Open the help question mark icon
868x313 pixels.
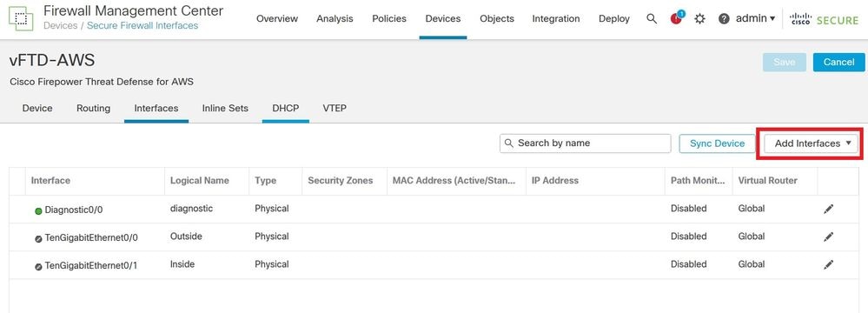724,19
